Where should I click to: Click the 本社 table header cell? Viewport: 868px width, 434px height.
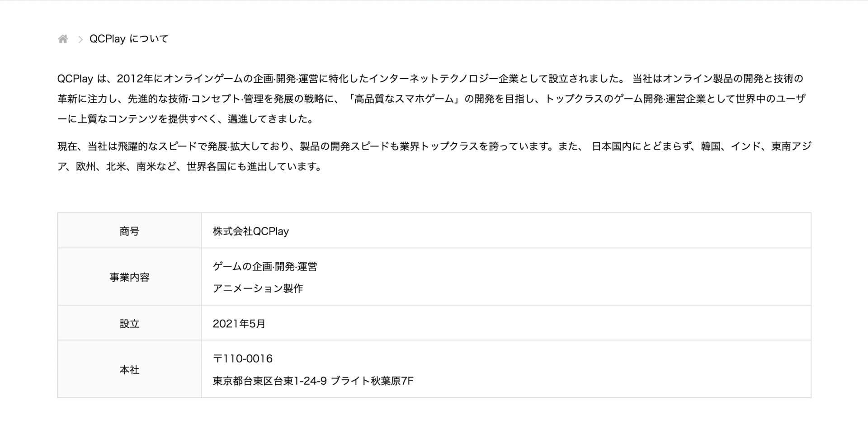(x=129, y=369)
